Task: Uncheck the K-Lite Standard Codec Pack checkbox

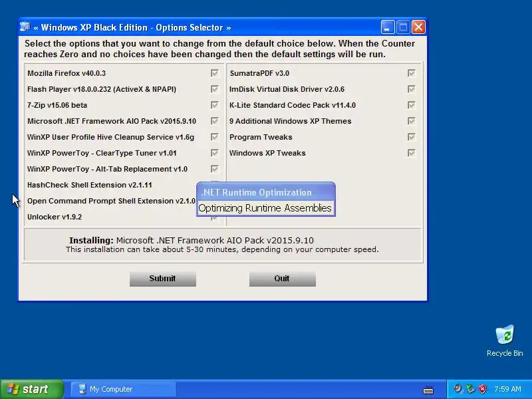Action: (x=411, y=105)
